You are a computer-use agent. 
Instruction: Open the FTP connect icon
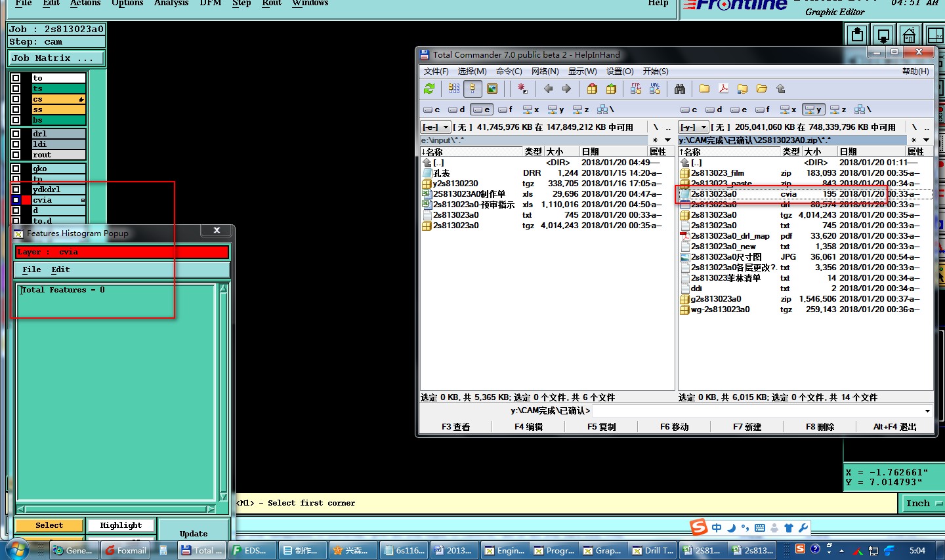636,89
